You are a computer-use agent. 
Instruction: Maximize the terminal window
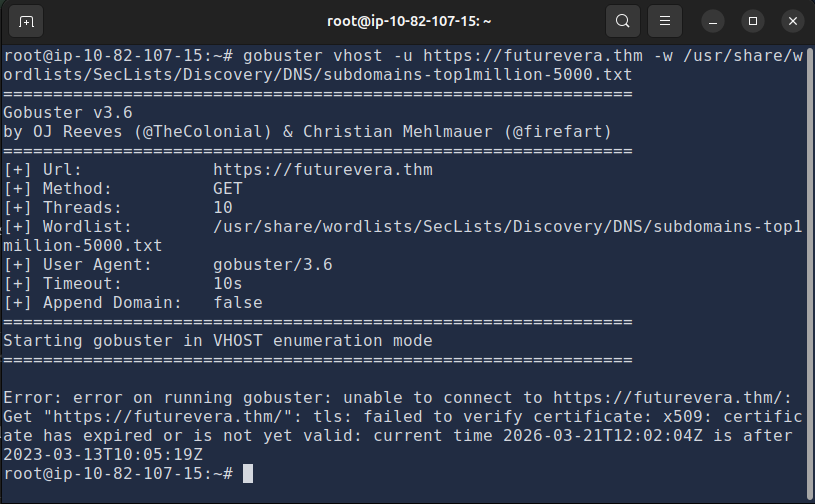point(753,21)
